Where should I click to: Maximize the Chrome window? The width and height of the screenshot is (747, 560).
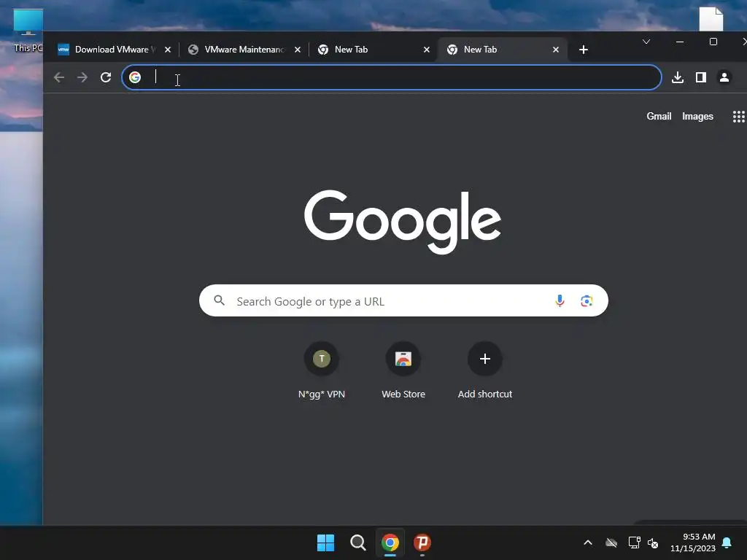click(713, 42)
